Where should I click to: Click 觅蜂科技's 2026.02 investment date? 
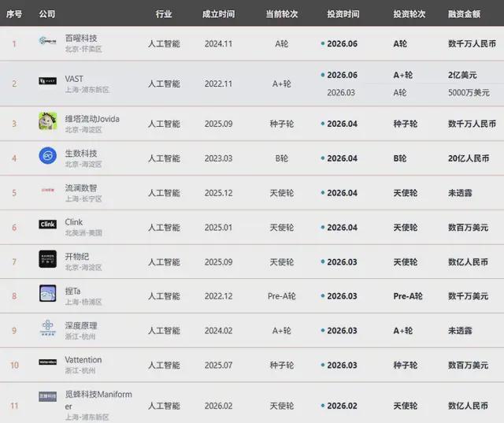[342, 406]
